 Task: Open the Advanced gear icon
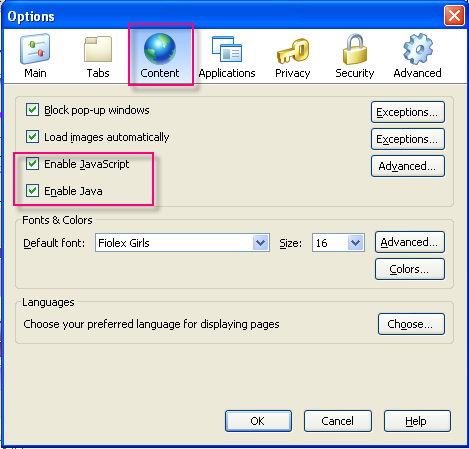click(418, 49)
